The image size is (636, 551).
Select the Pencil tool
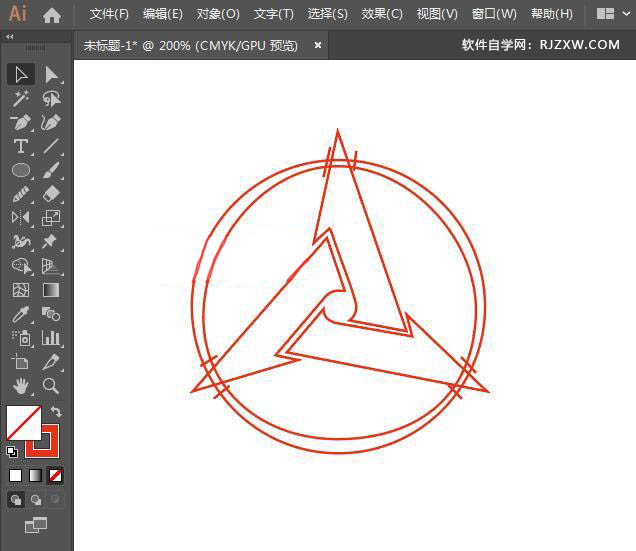coord(21,194)
